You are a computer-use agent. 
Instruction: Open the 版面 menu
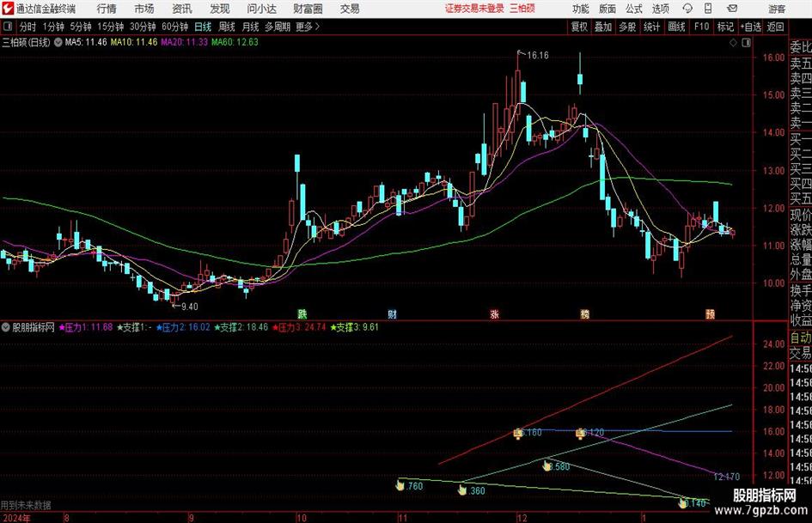[x=607, y=9]
